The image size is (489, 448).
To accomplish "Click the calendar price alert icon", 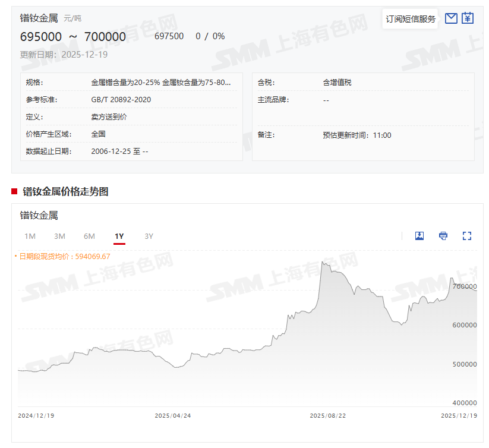I will (x=468, y=18).
